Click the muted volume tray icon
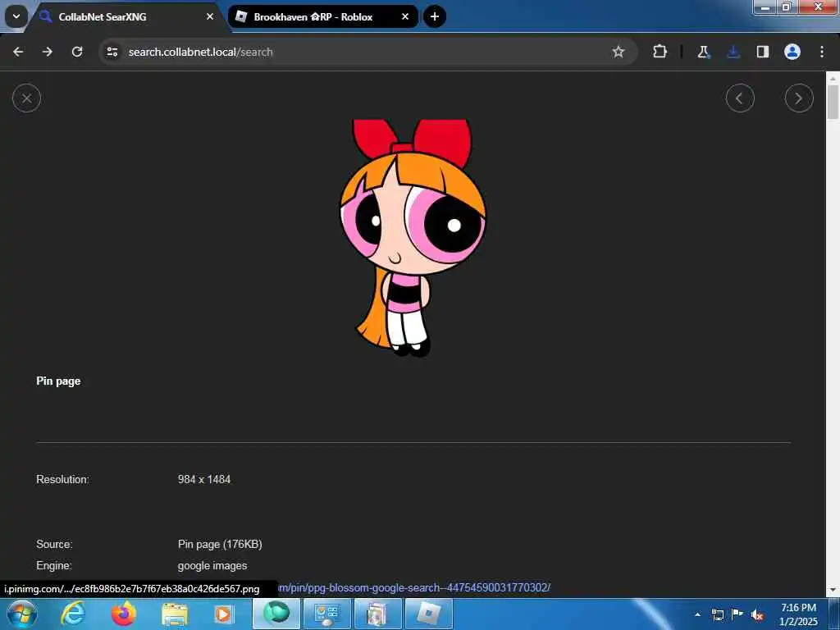The image size is (840, 630). tap(757, 615)
